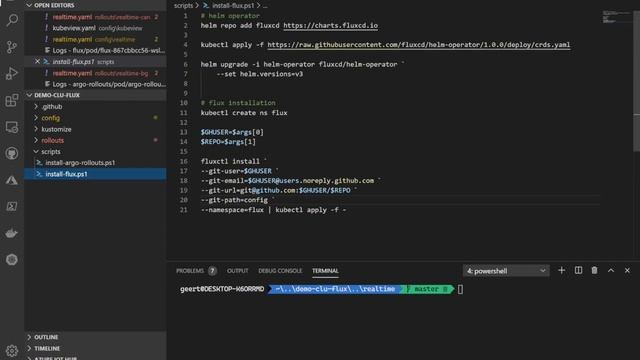
Task: Follow the raw.githubusercontent.com crds.yaml link
Action: [x=419, y=45]
